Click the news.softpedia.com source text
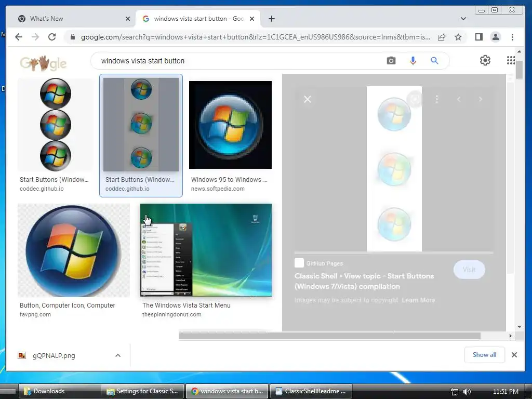This screenshot has width=532, height=399. [218, 189]
